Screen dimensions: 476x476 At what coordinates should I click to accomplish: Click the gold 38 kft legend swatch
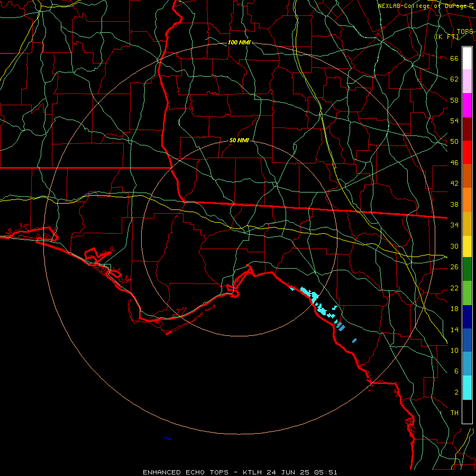467,224
